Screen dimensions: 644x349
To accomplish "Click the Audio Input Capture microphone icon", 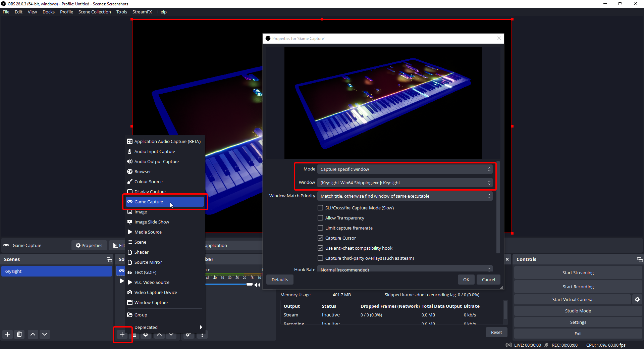I will (130, 151).
